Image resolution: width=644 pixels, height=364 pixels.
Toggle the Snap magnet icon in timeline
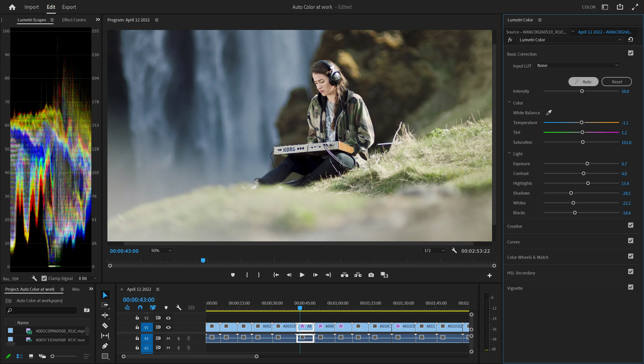(140, 308)
